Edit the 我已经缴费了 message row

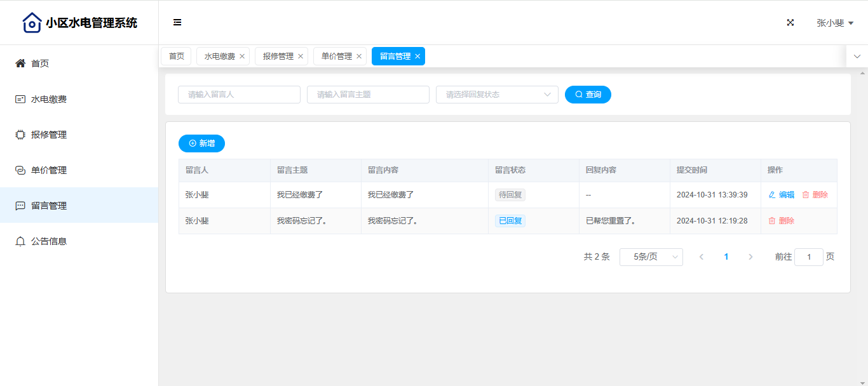pyautogui.click(x=782, y=195)
